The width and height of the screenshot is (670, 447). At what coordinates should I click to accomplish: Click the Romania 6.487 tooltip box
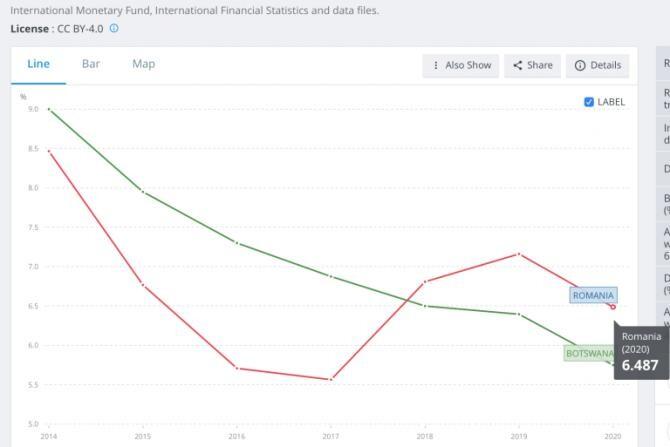639,351
